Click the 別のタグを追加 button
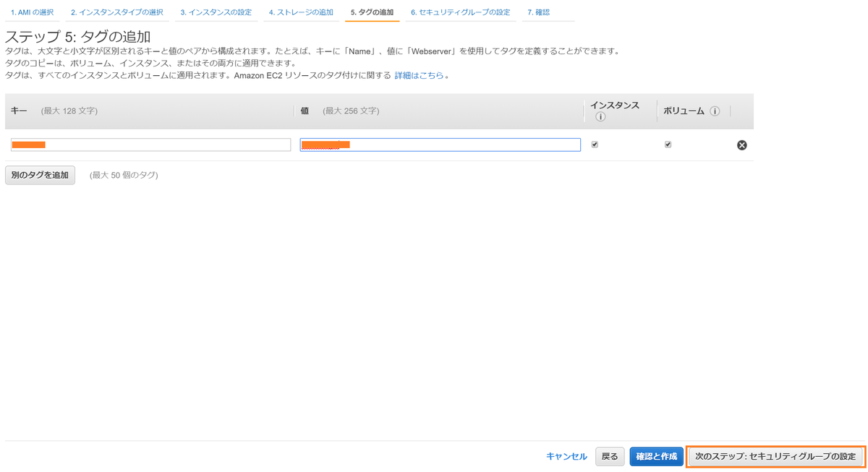This screenshot has width=868, height=472. click(40, 175)
